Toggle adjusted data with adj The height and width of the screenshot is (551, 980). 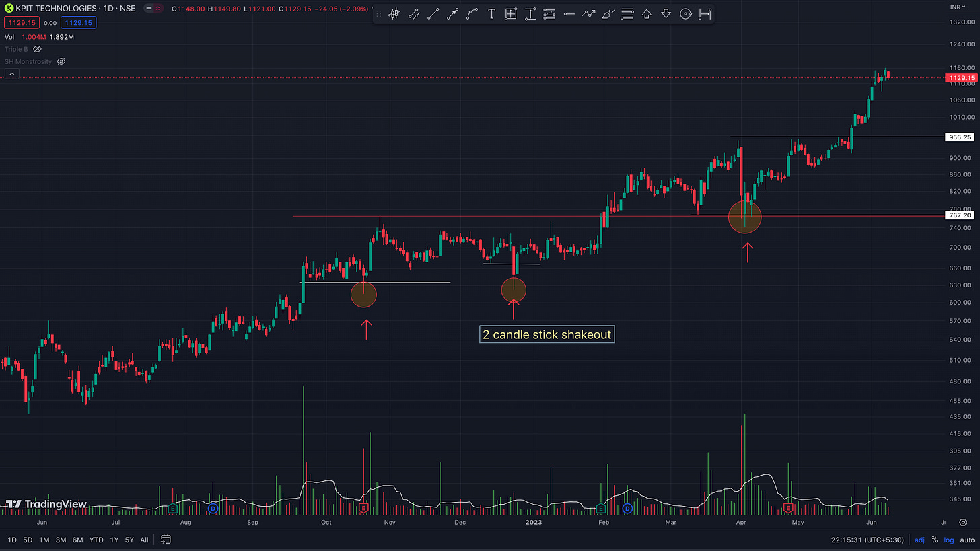919,540
